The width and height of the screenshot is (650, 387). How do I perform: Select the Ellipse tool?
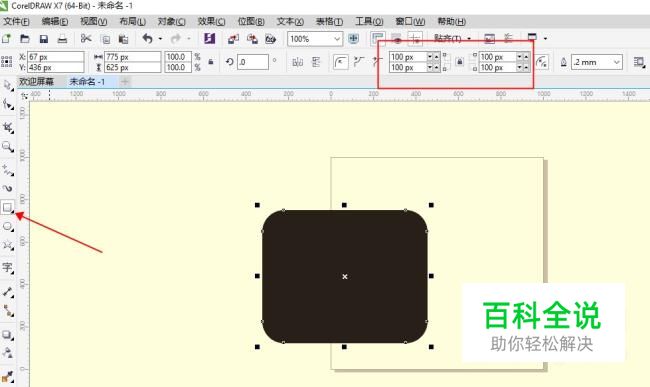click(x=7, y=227)
